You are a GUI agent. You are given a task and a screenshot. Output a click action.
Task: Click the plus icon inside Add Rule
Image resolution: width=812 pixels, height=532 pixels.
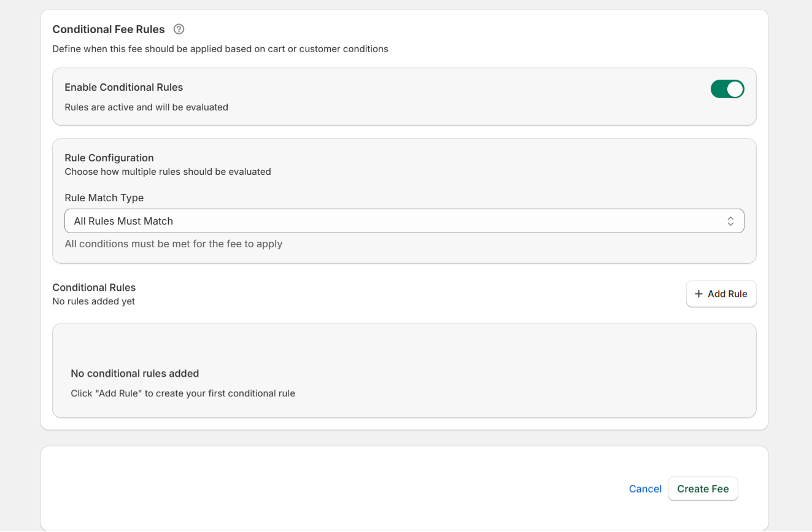(699, 293)
